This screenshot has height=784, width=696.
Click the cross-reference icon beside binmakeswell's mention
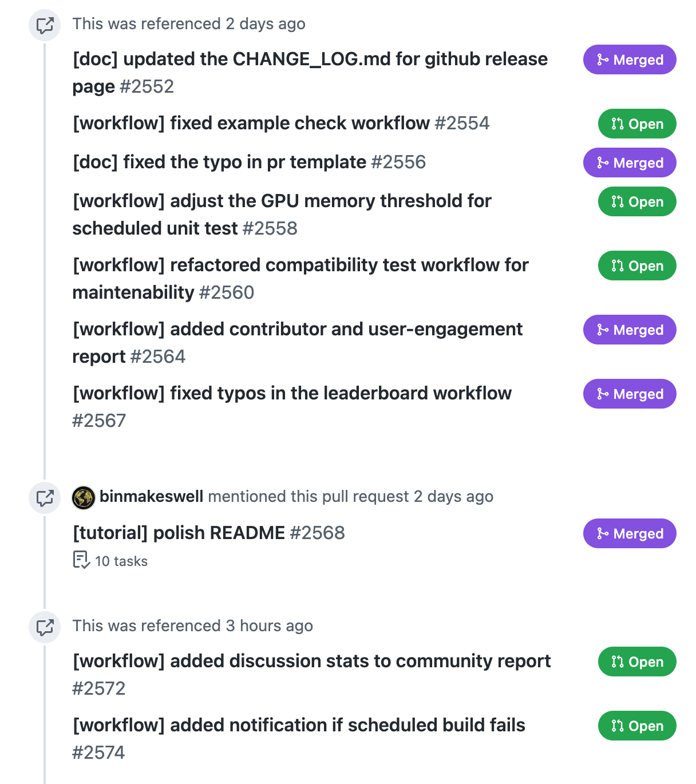[45, 497]
